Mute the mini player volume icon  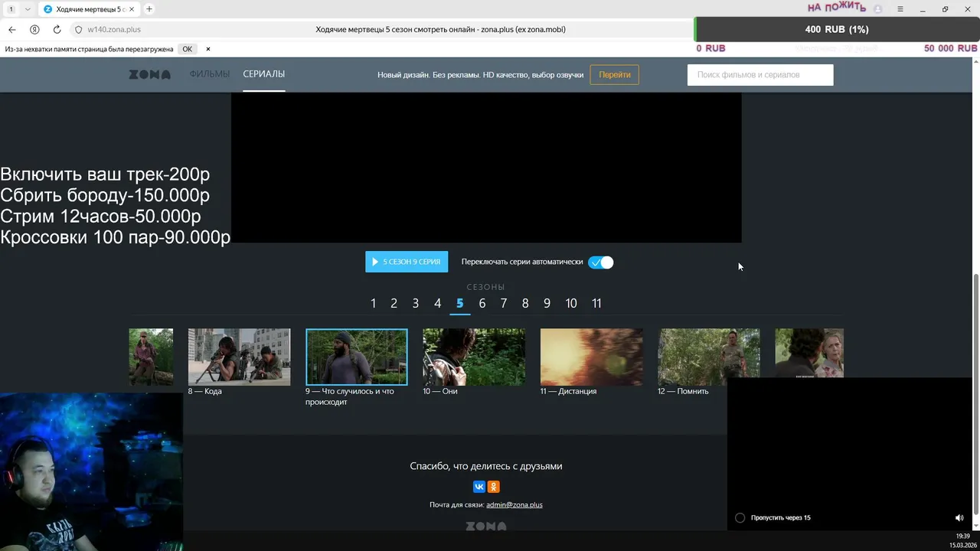coord(959,518)
